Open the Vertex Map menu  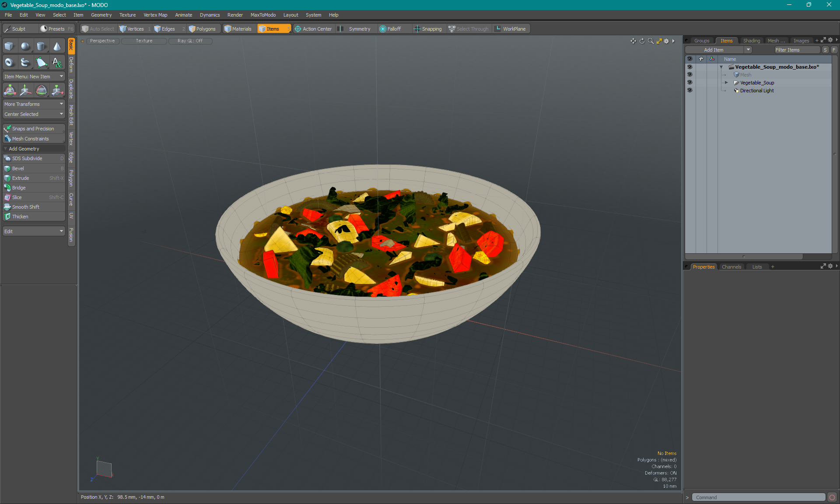(155, 15)
